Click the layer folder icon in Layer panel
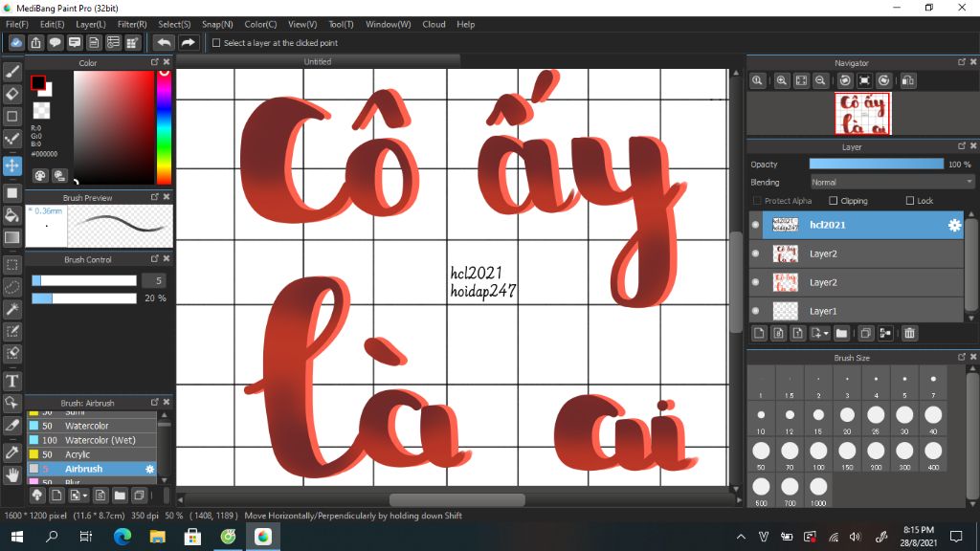 (x=841, y=334)
